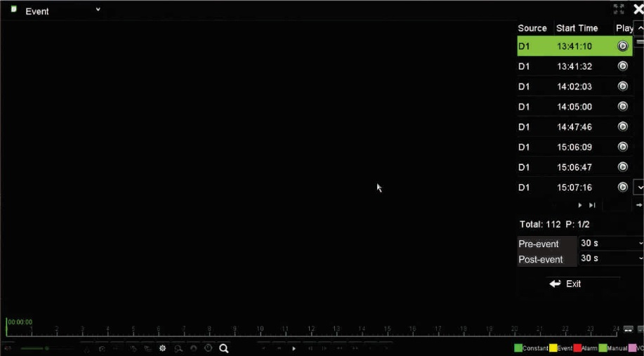Select the row starting at 15:06:09

coord(574,147)
